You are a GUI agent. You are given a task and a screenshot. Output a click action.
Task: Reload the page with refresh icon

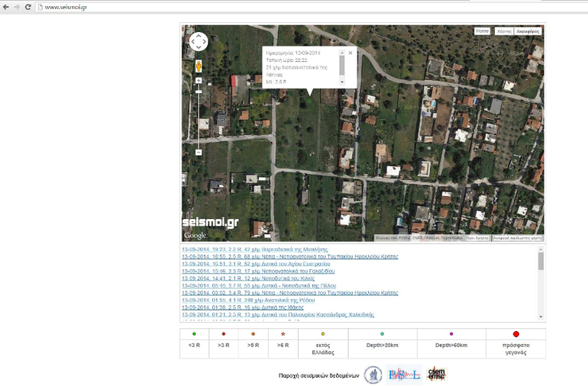point(28,7)
